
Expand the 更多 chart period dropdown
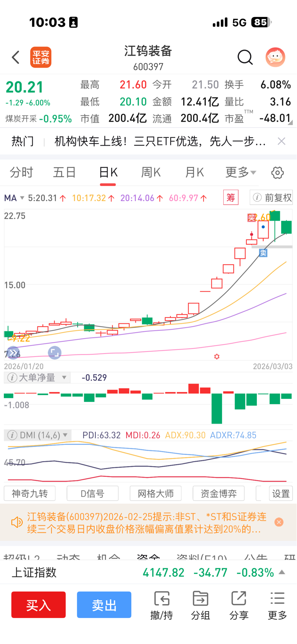coord(241,172)
